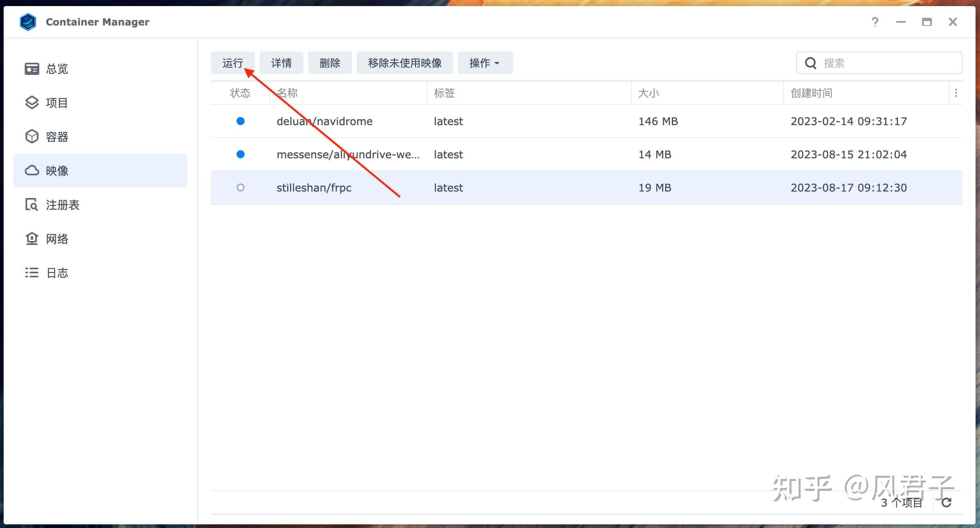Viewport: 980px width, 528px height.
Task: Open the column options three-dot menu
Action: click(957, 93)
